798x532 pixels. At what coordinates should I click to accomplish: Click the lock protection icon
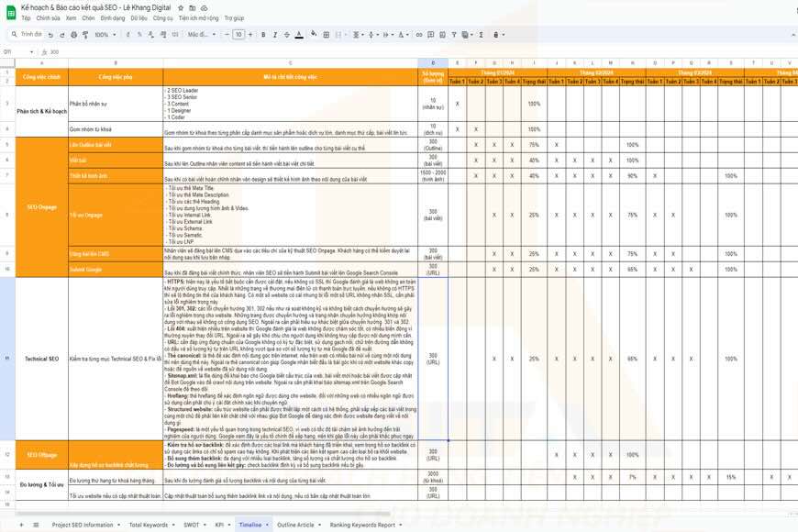tap(498, 35)
